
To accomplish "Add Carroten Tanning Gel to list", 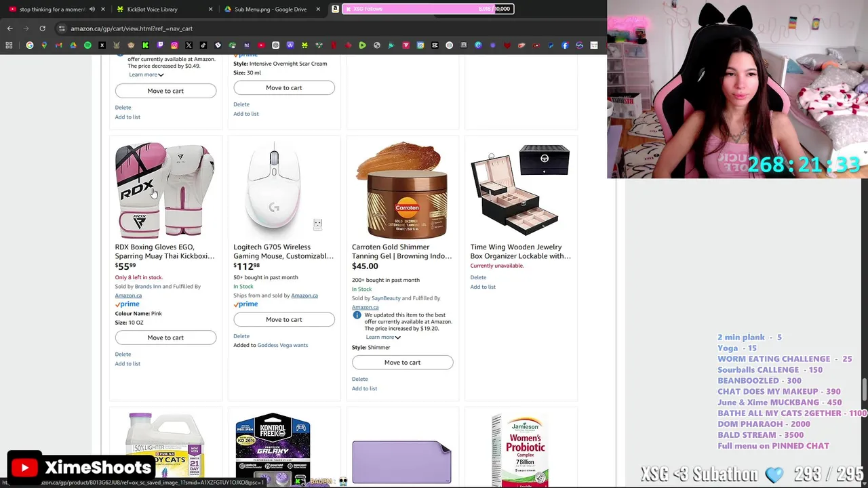I will pos(364,389).
